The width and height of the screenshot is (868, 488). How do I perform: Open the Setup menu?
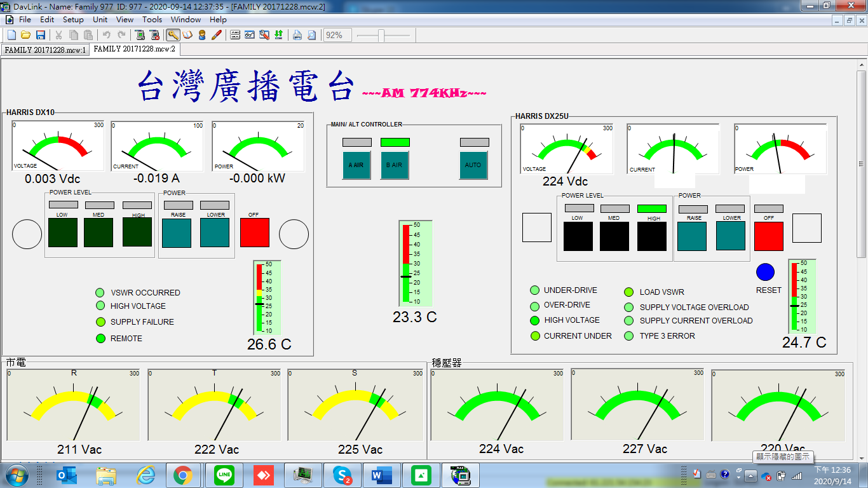tap(73, 20)
